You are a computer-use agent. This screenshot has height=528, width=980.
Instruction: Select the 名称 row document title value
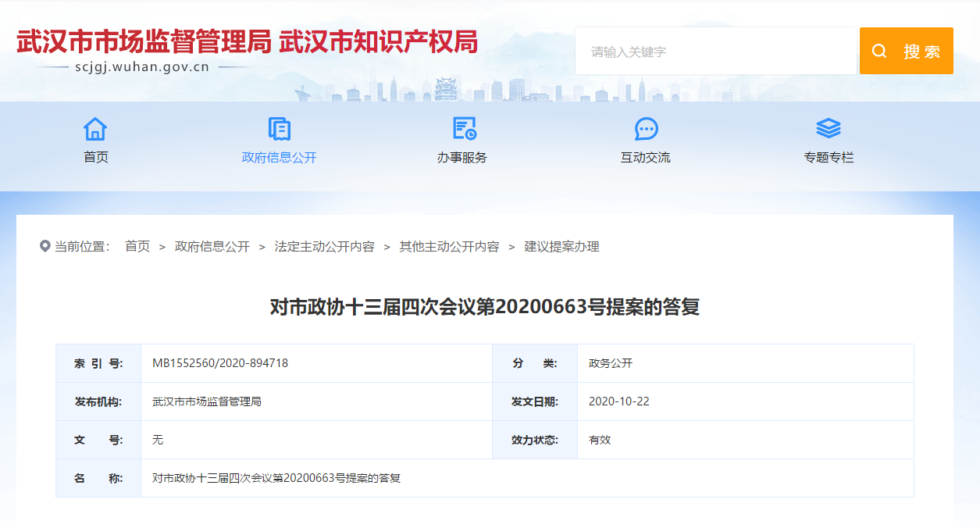click(x=276, y=478)
